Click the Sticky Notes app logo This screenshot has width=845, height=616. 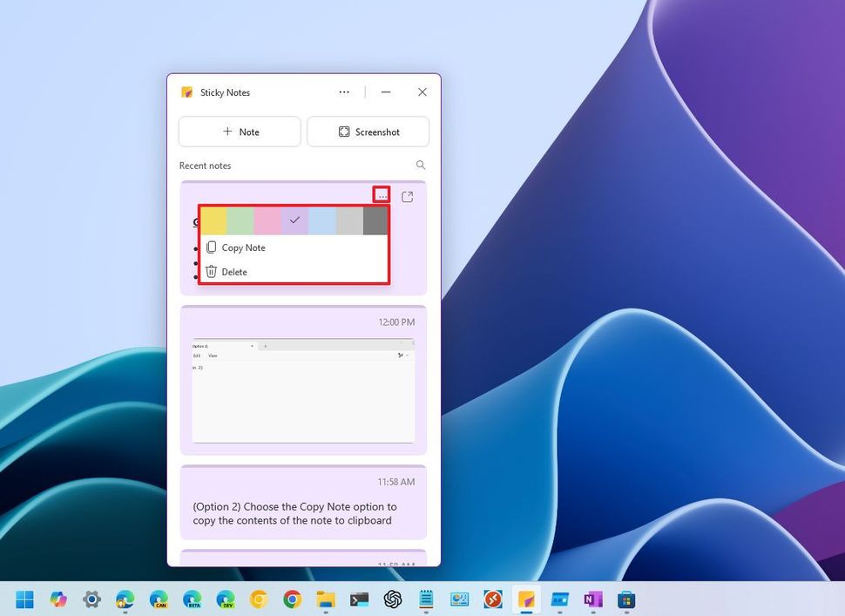click(x=188, y=92)
